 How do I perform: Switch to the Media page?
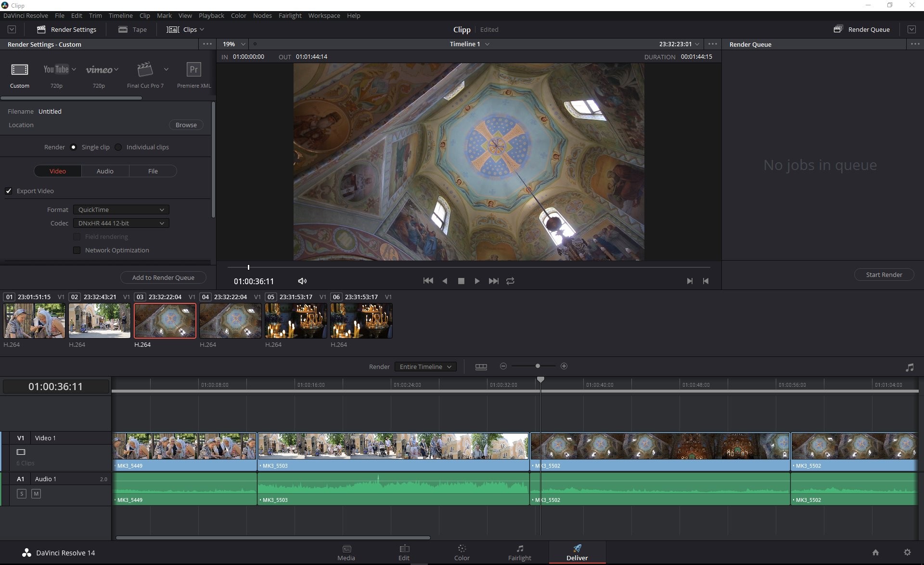tap(346, 552)
